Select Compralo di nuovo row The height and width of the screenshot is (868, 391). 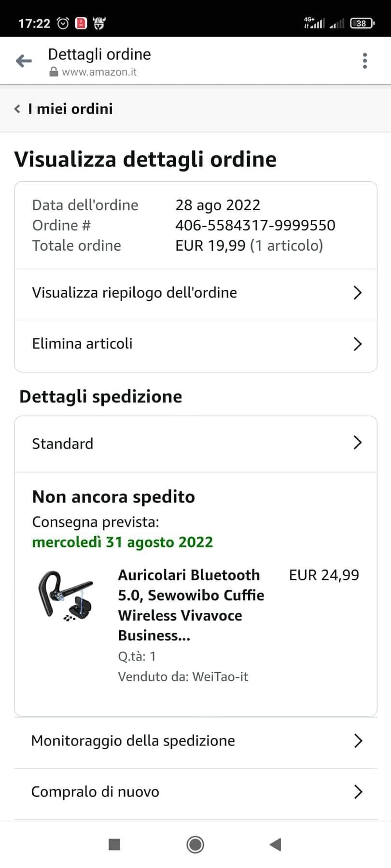pyautogui.click(x=195, y=792)
